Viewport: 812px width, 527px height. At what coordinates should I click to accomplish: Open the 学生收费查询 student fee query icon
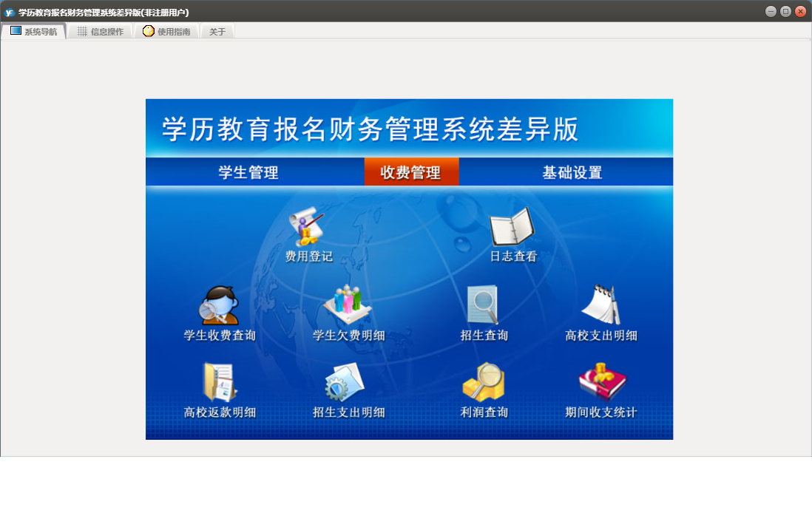coord(220,305)
